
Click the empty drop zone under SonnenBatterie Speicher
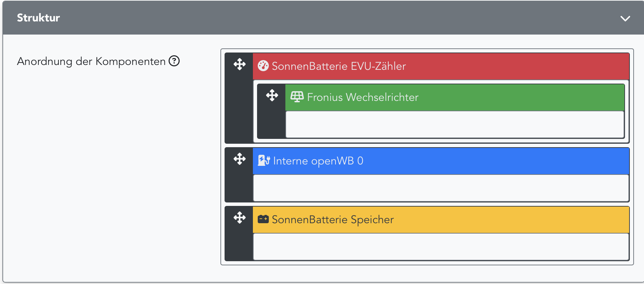441,247
